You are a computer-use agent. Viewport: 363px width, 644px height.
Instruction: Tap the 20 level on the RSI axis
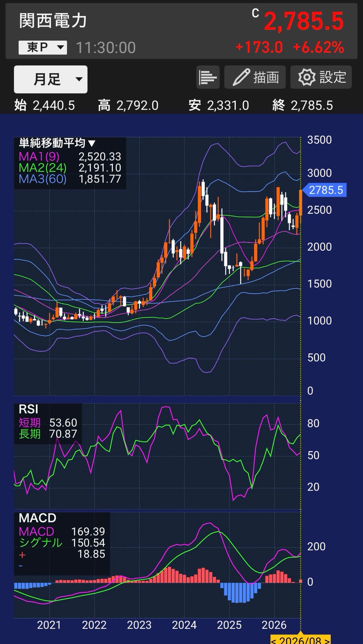click(x=313, y=487)
